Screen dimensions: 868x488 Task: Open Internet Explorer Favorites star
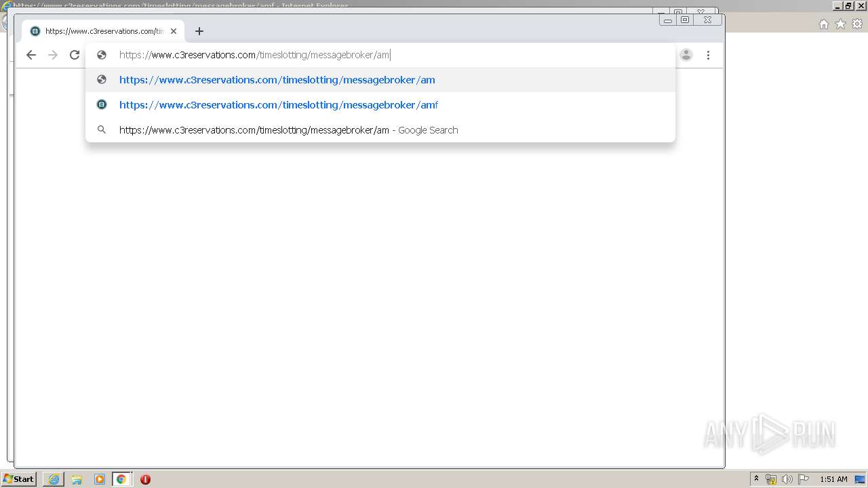point(841,24)
